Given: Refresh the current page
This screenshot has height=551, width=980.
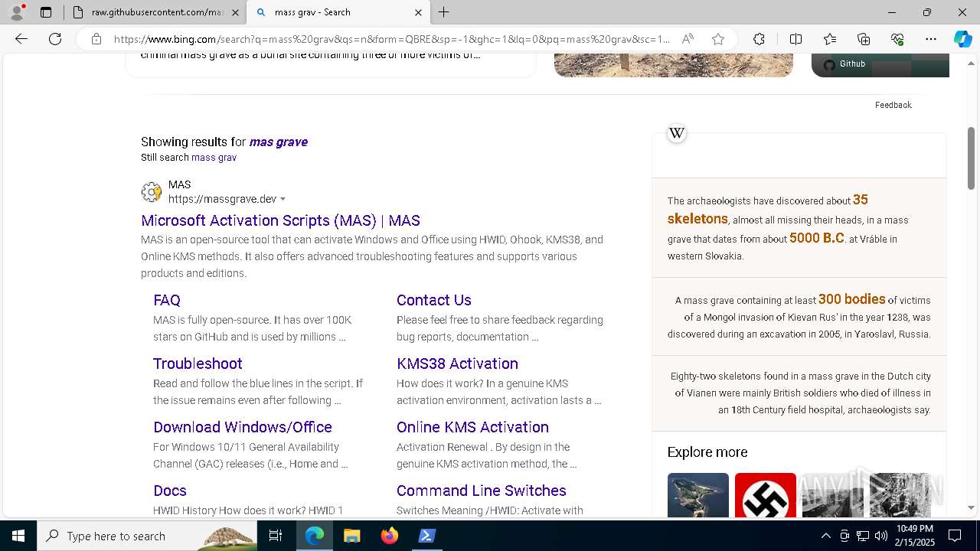Looking at the screenshot, I should 55,39.
